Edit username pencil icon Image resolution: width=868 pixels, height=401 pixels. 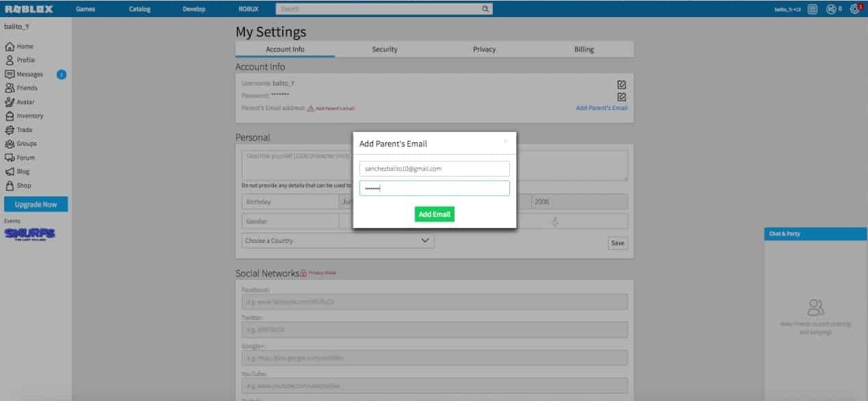click(622, 84)
